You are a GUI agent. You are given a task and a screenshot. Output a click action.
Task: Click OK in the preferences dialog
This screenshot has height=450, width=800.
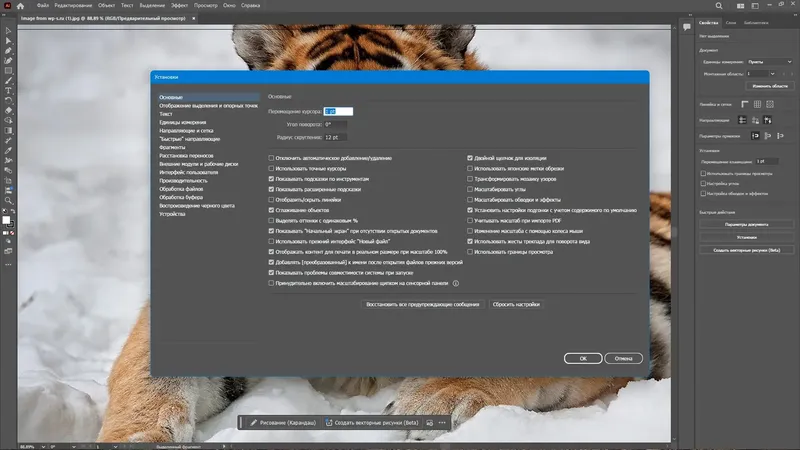[583, 359]
